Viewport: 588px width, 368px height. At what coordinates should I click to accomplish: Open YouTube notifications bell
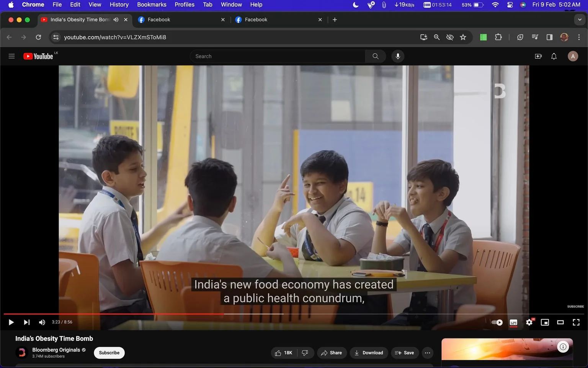[x=554, y=56]
